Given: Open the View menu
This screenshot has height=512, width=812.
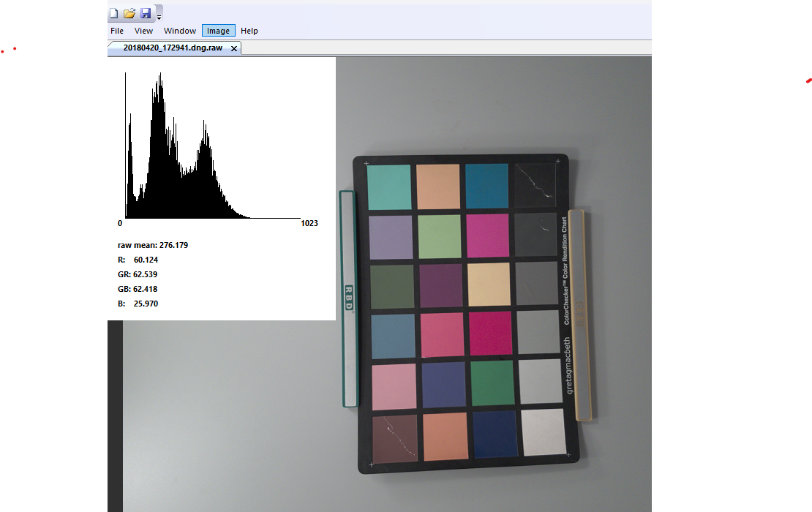Looking at the screenshot, I should [x=143, y=31].
